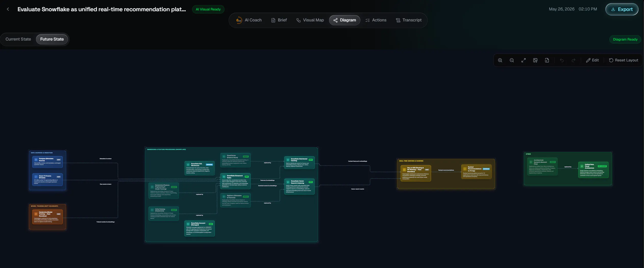The height and width of the screenshot is (268, 644).
Task: Select the Unity Catalog (Databricks) node
Action: click(164, 214)
